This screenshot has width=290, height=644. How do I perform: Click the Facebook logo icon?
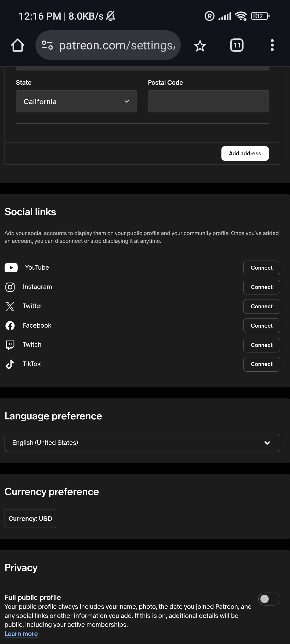(10, 326)
